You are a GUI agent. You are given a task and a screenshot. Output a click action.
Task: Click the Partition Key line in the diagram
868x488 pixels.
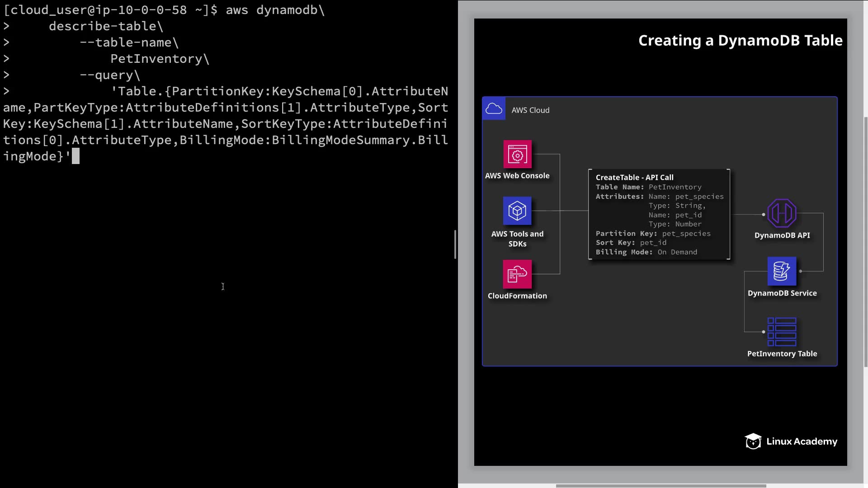tap(653, 234)
